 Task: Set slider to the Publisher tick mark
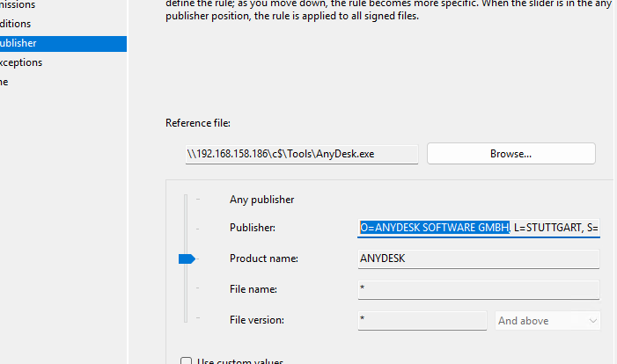coord(197,229)
